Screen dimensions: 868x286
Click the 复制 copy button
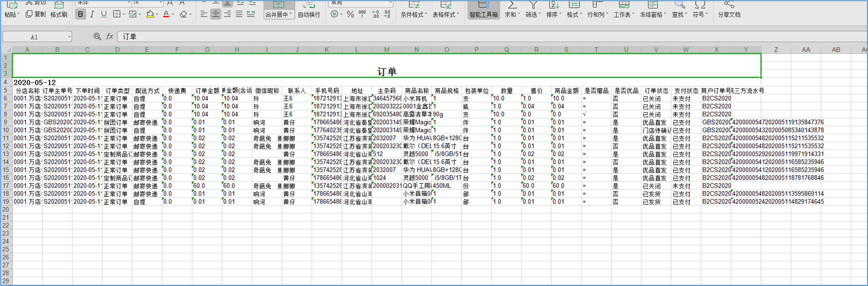click(36, 14)
